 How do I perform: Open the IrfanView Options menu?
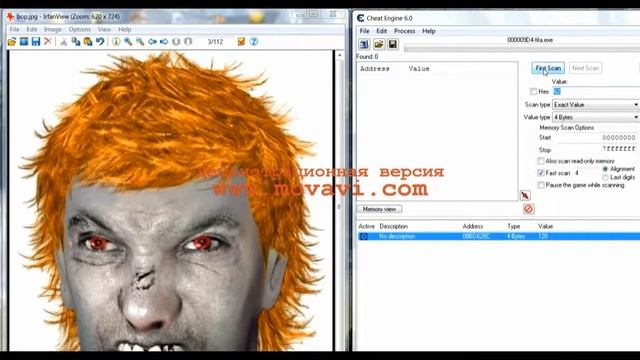pos(80,29)
